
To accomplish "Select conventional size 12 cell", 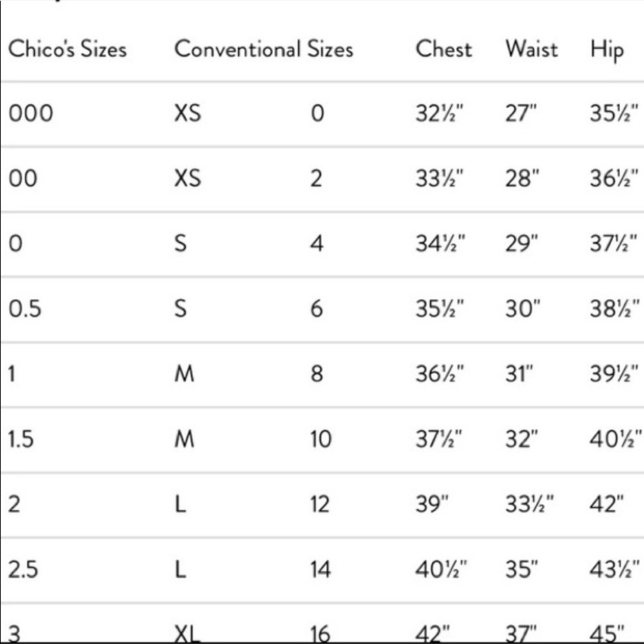I will 320,504.
